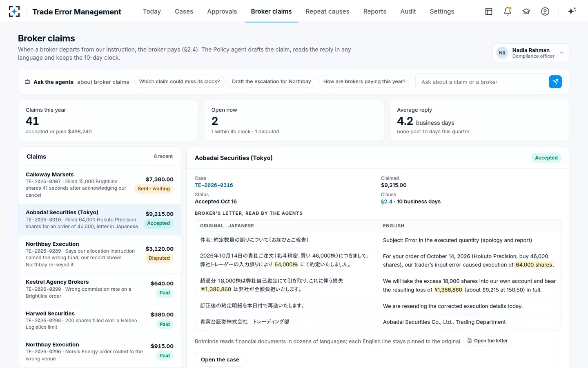Click the Open now count 2
This screenshot has width=588, height=368.
click(215, 121)
